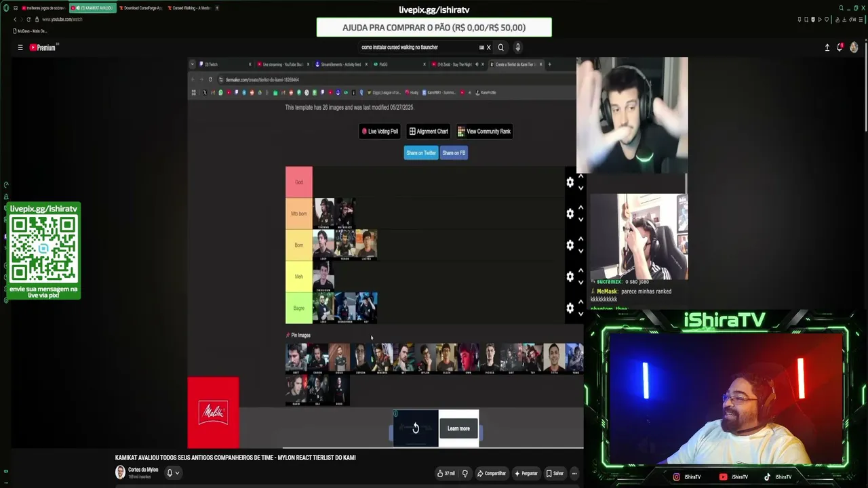Go back in the browser
This screenshot has height=488, width=868.
[x=15, y=20]
